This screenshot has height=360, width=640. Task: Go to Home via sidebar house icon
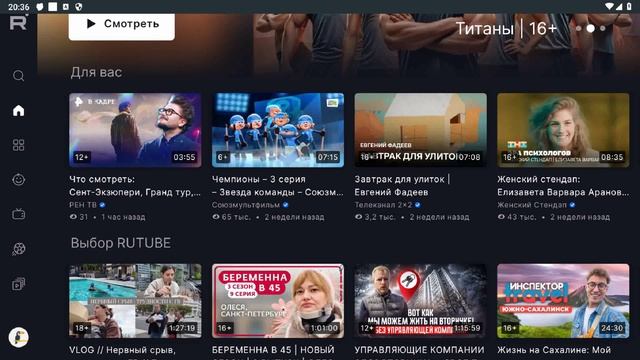18,111
